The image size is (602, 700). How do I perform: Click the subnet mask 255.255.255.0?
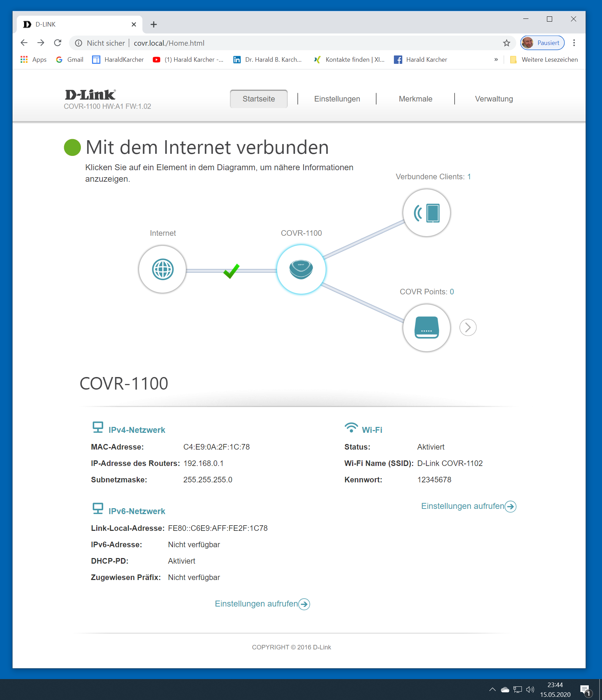click(x=208, y=480)
